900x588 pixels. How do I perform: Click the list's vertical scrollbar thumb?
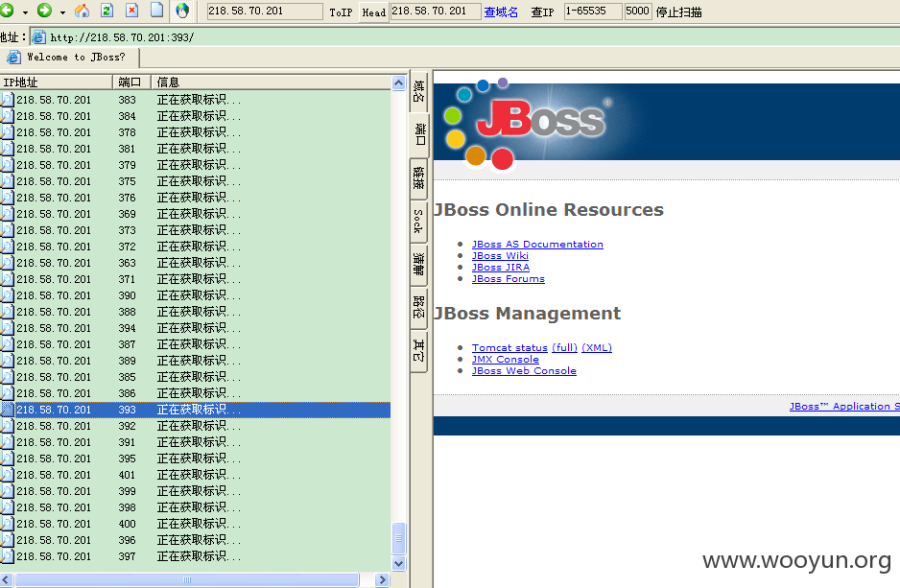[399, 539]
